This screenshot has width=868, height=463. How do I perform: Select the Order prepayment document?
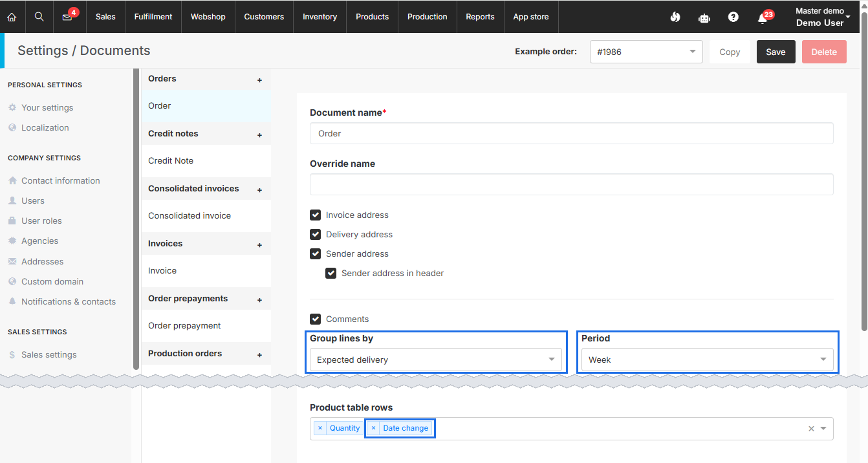click(206, 326)
